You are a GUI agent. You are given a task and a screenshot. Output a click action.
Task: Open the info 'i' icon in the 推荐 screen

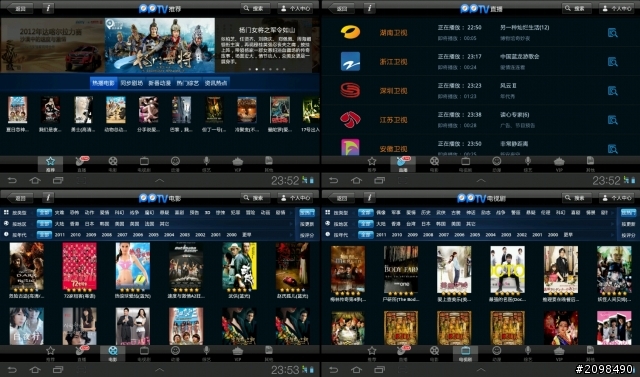click(48, 8)
